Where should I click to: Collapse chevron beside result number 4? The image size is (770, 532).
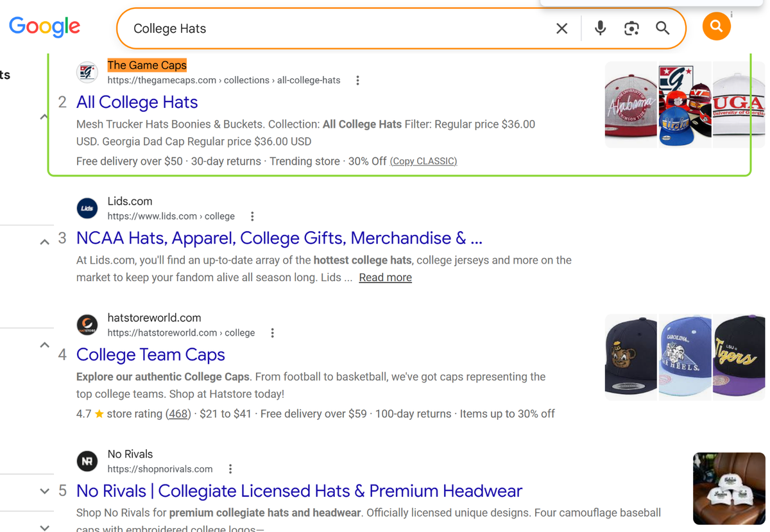click(x=44, y=345)
